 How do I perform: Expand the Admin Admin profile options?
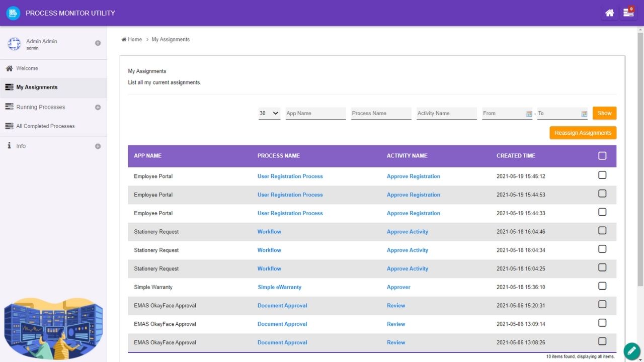tap(98, 43)
